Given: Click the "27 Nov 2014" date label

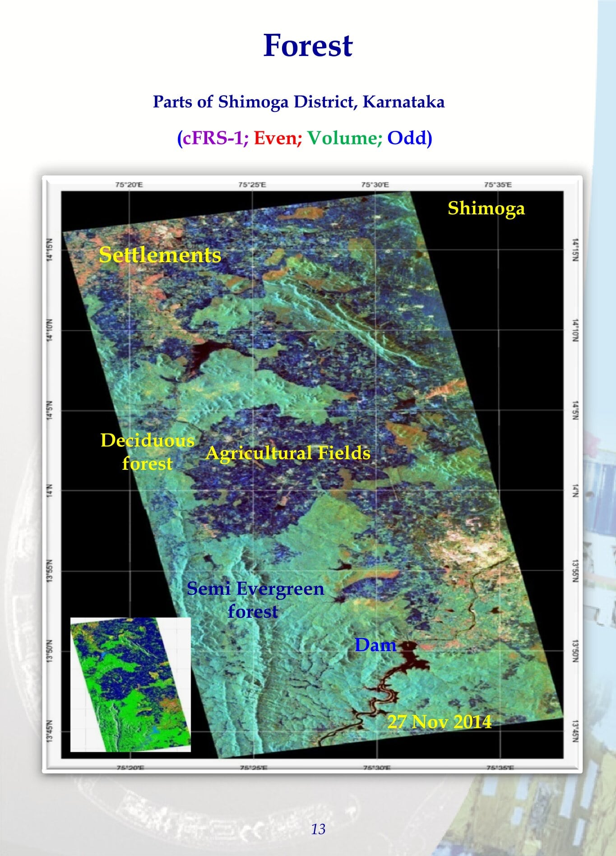Looking at the screenshot, I should [x=440, y=722].
